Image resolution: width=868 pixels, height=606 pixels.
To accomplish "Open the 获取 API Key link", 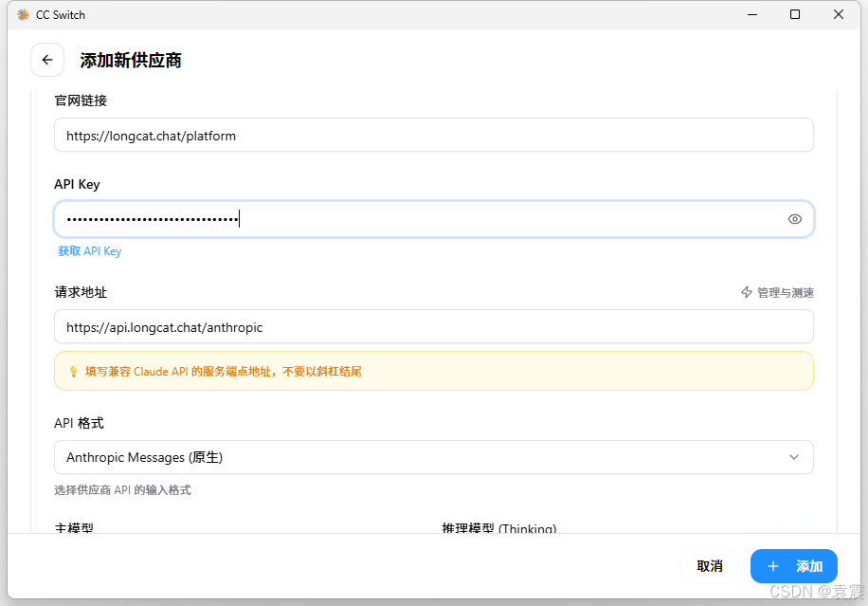I will pos(90,251).
